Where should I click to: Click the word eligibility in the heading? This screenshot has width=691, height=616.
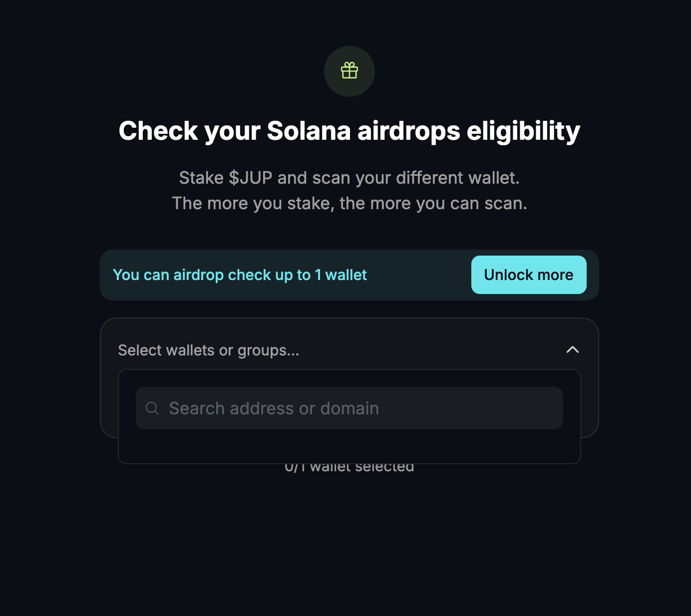pyautogui.click(x=523, y=131)
